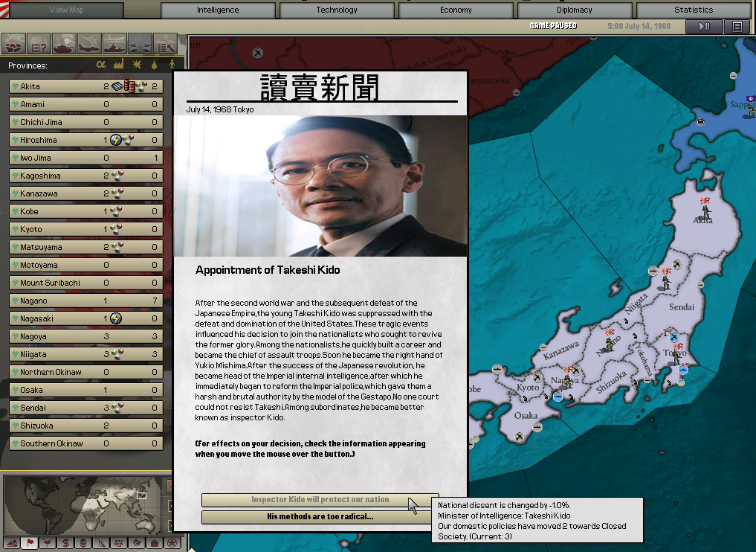Select the political (flag) map mode
This screenshot has height=552, width=756.
click(x=30, y=543)
